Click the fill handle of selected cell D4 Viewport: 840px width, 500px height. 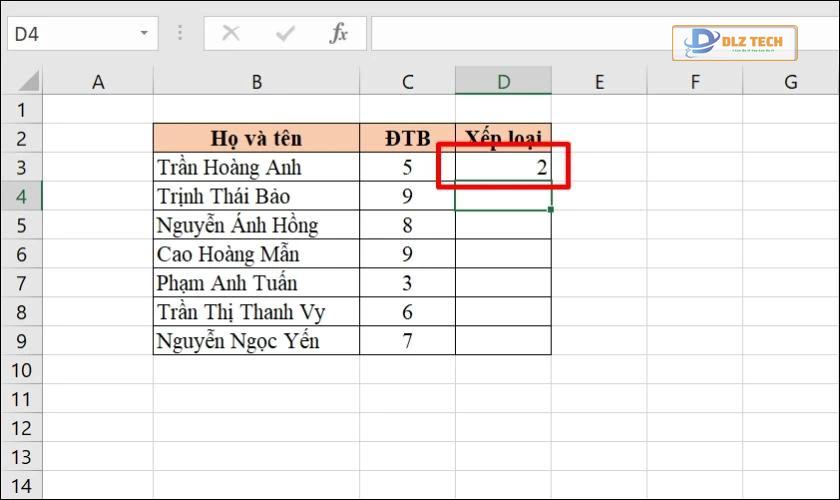click(x=551, y=210)
